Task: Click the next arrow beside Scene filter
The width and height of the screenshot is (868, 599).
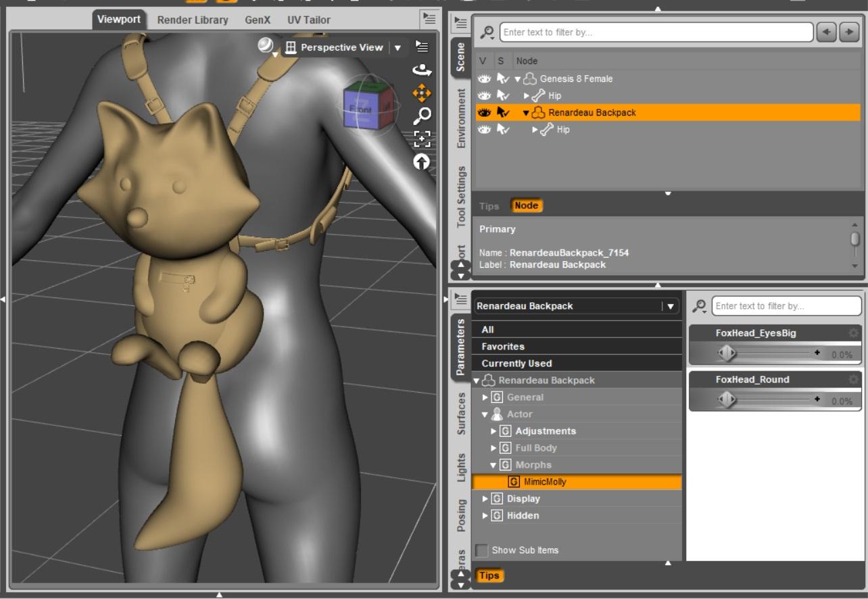Action: [x=848, y=32]
